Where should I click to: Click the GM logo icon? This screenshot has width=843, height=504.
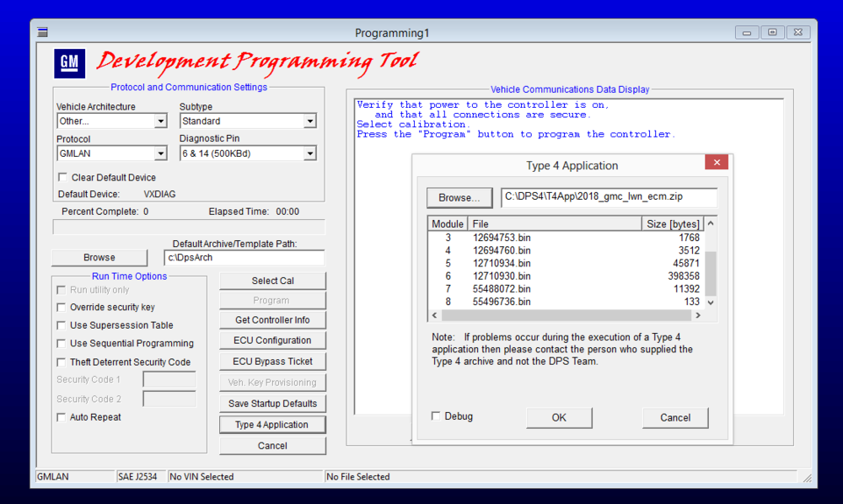(69, 63)
